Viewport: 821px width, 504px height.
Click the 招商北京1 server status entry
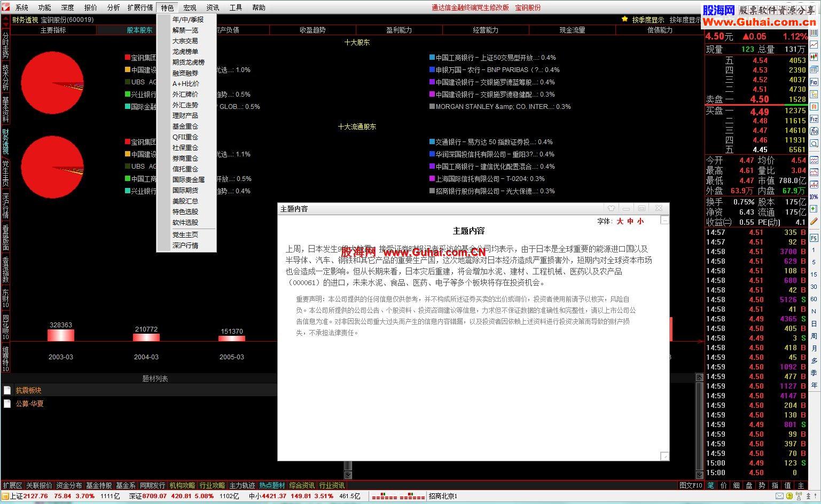click(x=442, y=496)
